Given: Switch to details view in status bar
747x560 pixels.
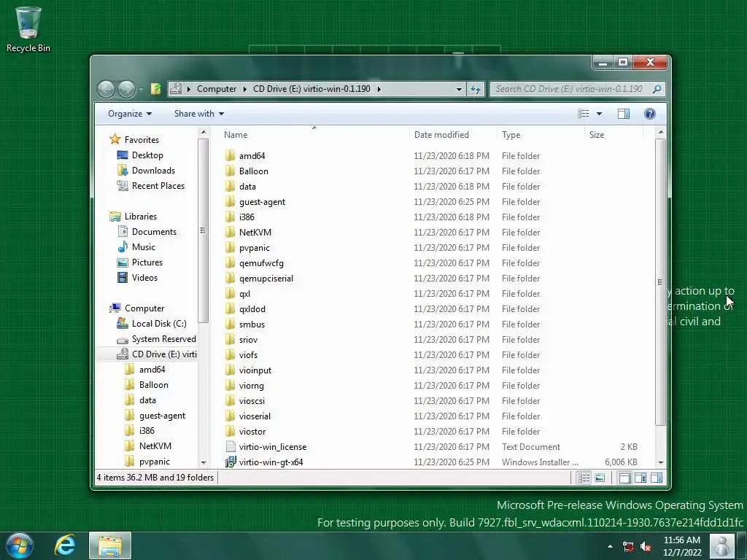Looking at the screenshot, I should pos(584,478).
